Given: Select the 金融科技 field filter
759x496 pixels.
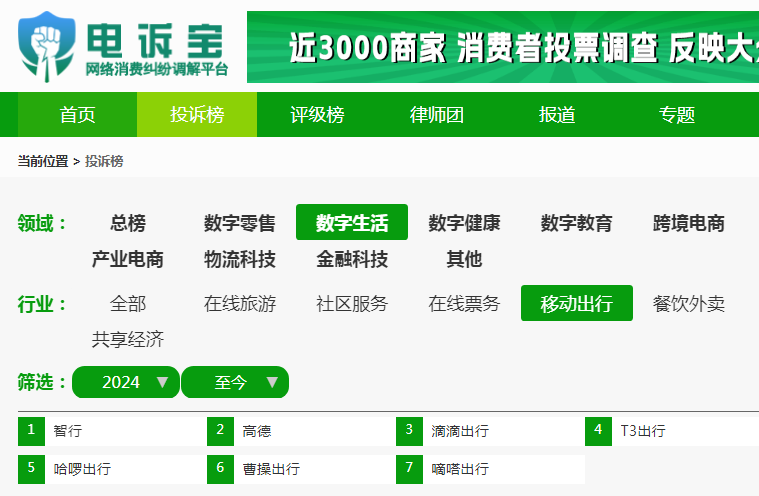Looking at the screenshot, I should coord(352,259).
